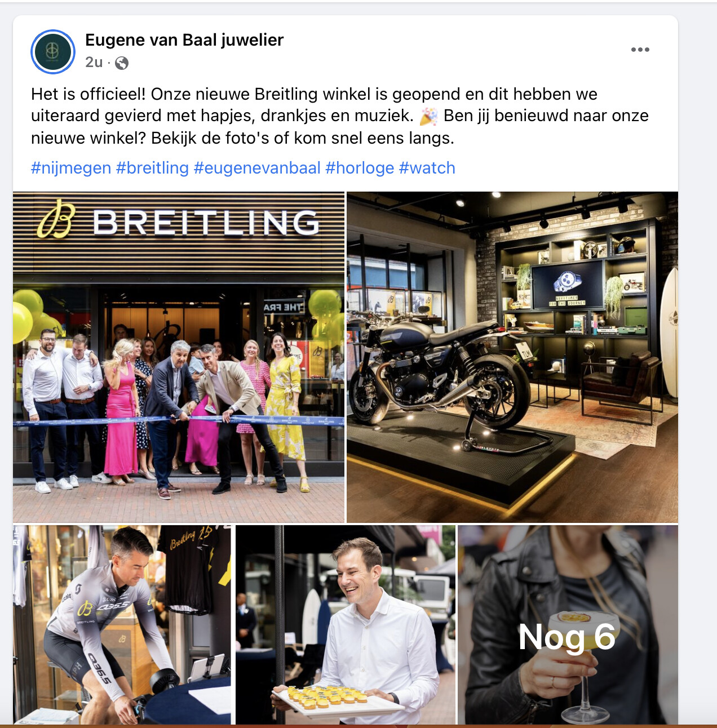Image resolution: width=717 pixels, height=728 pixels.
Task: Click the Eugene van Baal profile avatar
Action: pos(52,52)
